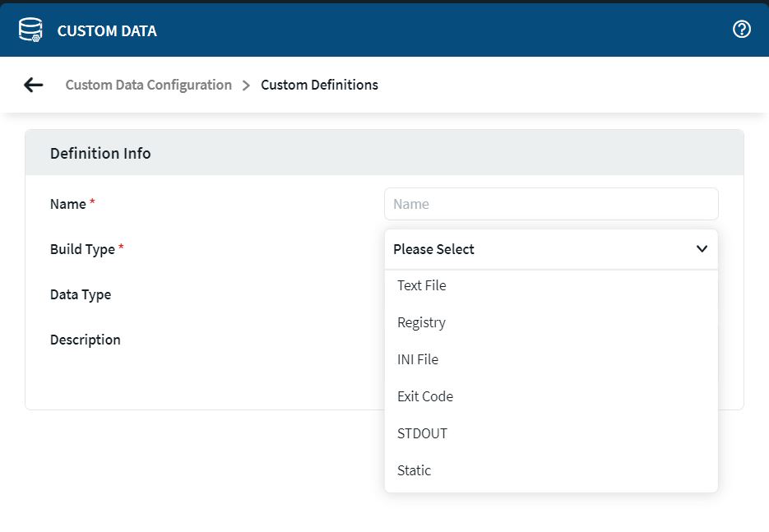Focus the Name text field
Screen dimensions: 769x532
[550, 204]
